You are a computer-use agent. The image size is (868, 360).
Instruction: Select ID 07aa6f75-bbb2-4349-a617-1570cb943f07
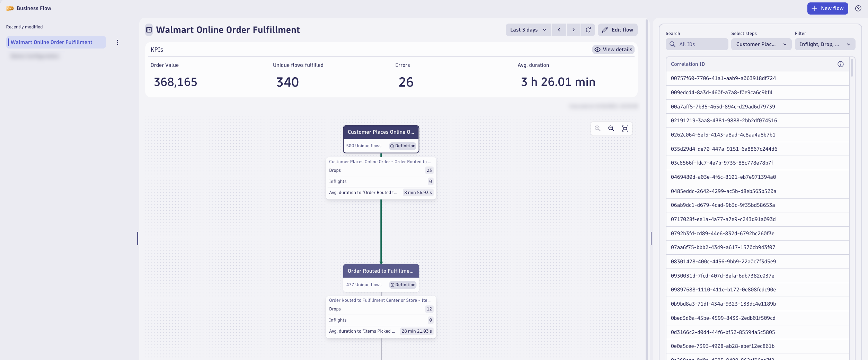tap(758, 247)
